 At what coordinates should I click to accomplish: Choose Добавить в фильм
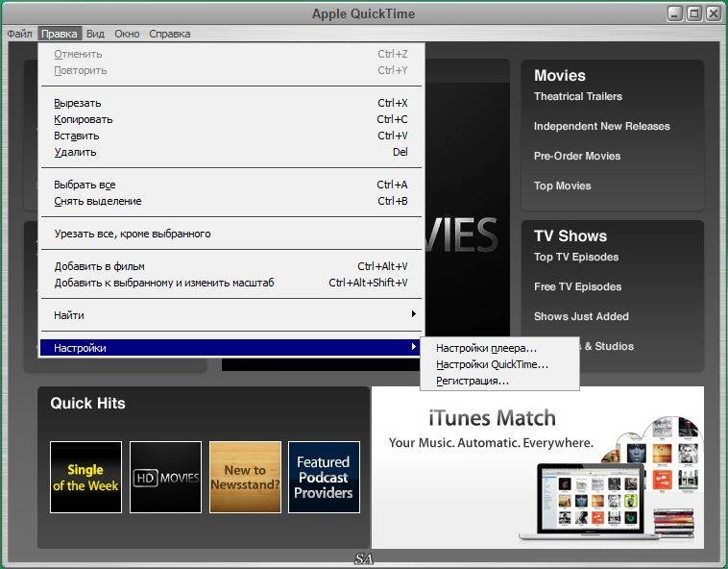[231, 266]
